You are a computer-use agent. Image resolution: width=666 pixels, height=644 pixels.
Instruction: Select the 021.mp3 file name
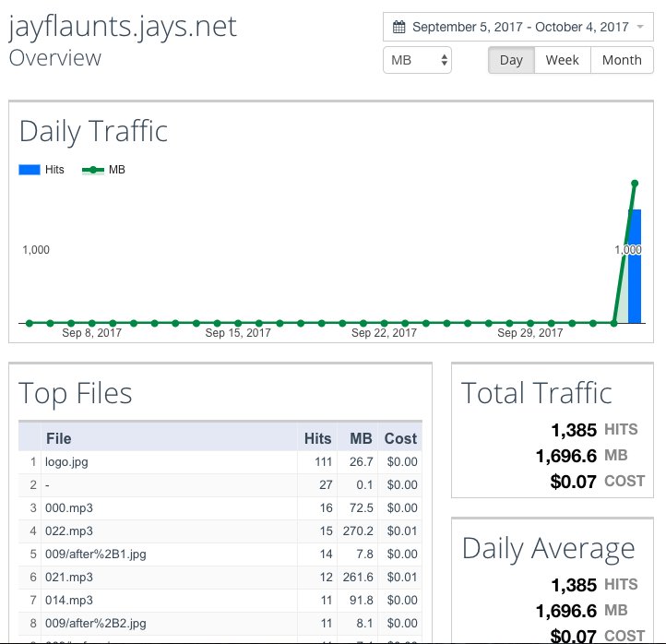pos(69,578)
